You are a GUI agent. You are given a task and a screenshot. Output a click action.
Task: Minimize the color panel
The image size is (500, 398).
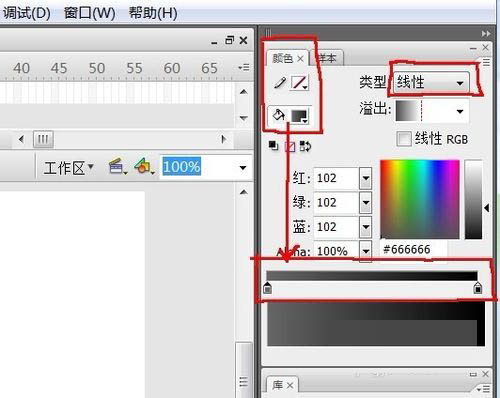(473, 49)
